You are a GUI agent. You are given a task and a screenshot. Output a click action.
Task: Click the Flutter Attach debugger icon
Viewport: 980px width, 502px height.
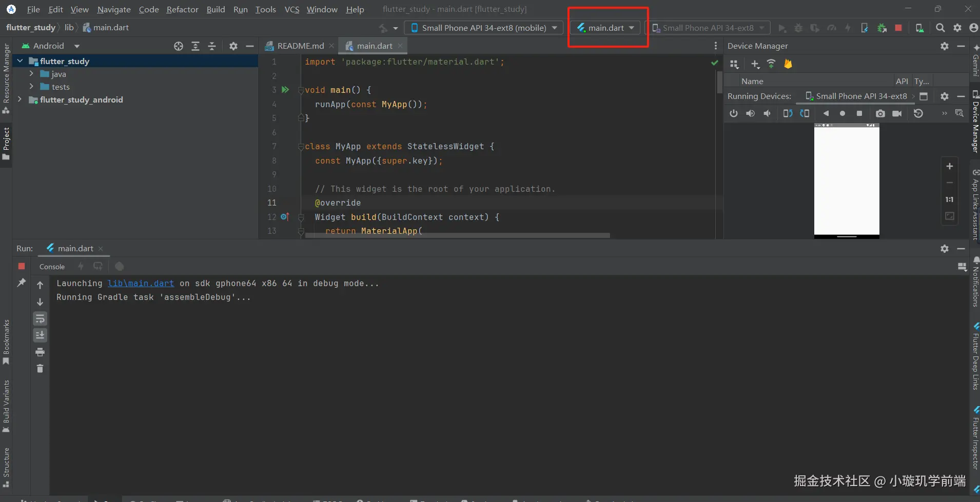coord(865,28)
